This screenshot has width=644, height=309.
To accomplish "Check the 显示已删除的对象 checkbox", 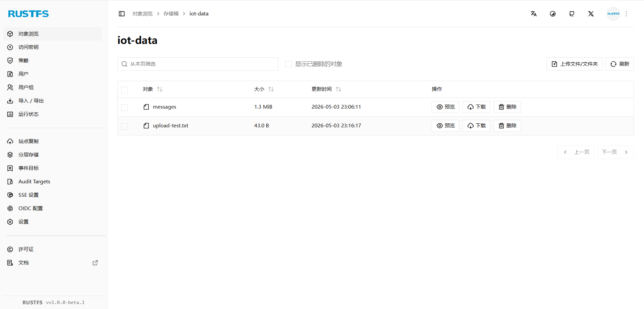I will [x=288, y=64].
